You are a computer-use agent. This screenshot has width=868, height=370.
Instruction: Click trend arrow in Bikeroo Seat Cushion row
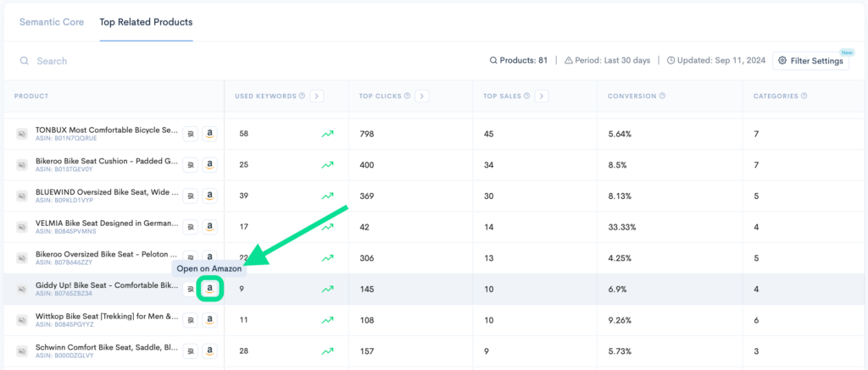pos(328,165)
